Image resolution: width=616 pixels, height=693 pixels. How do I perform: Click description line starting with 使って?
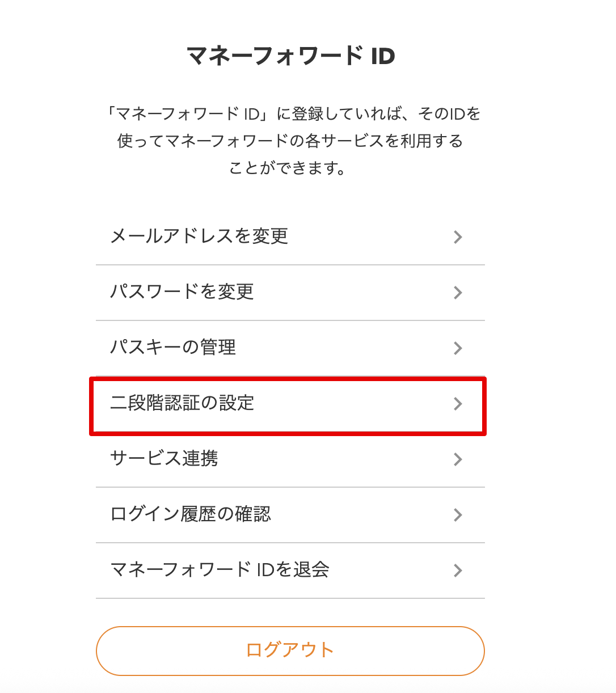(290, 141)
